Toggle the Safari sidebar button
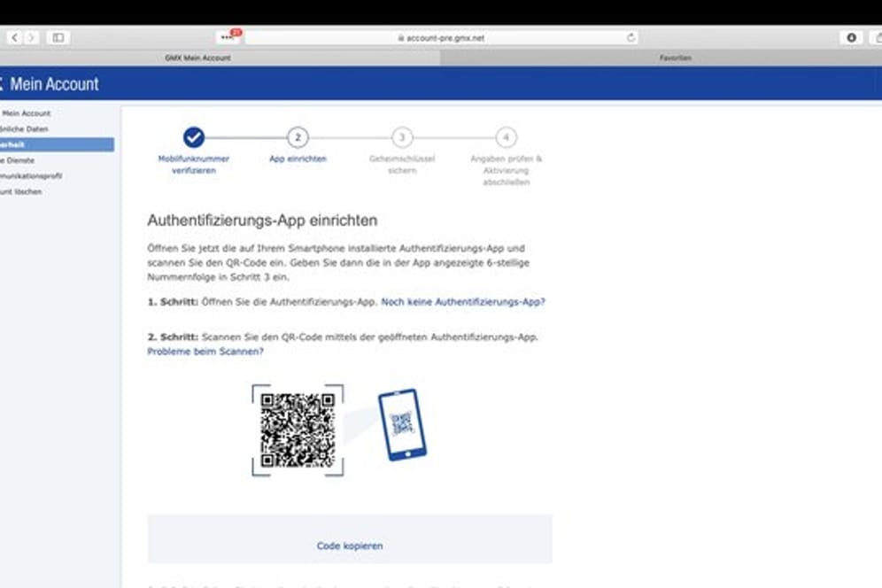This screenshot has height=588, width=882. [58, 38]
